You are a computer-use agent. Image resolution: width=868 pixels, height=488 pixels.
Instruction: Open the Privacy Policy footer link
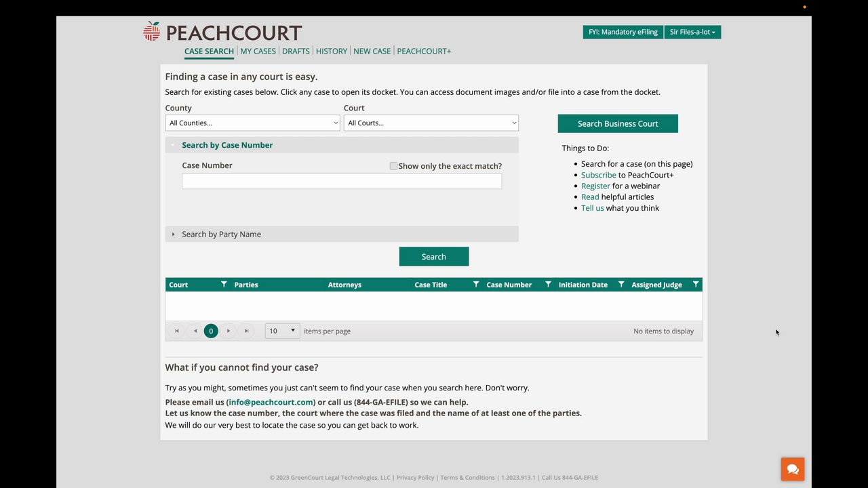(x=415, y=477)
